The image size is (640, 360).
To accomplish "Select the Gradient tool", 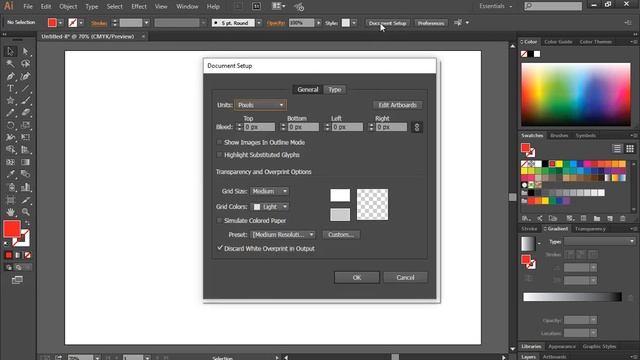I will (x=25, y=162).
